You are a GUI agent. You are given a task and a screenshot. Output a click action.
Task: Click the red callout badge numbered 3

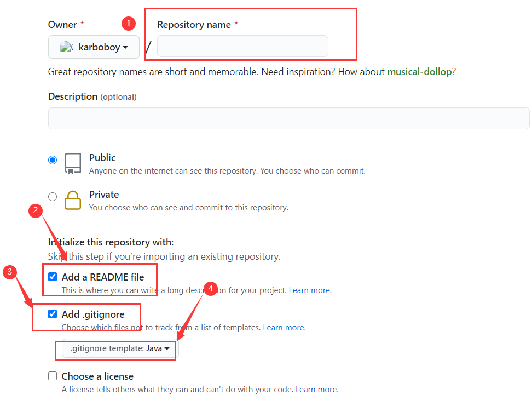11,272
